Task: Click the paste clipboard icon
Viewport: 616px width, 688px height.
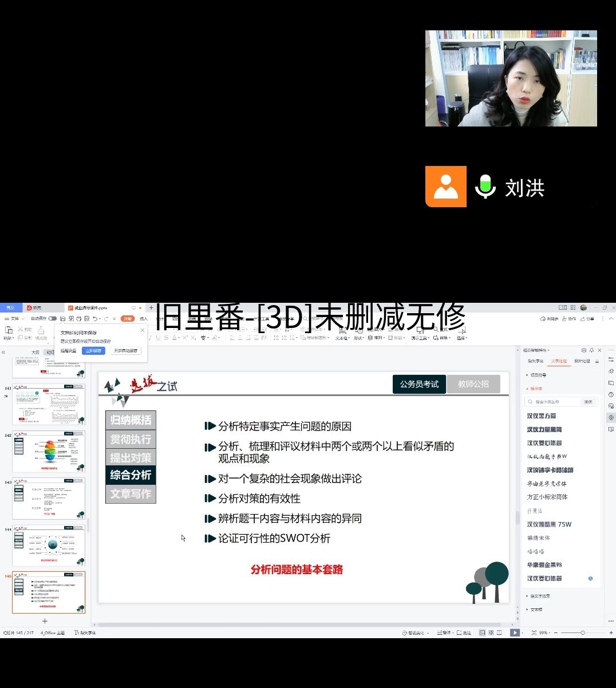Action: (9, 330)
